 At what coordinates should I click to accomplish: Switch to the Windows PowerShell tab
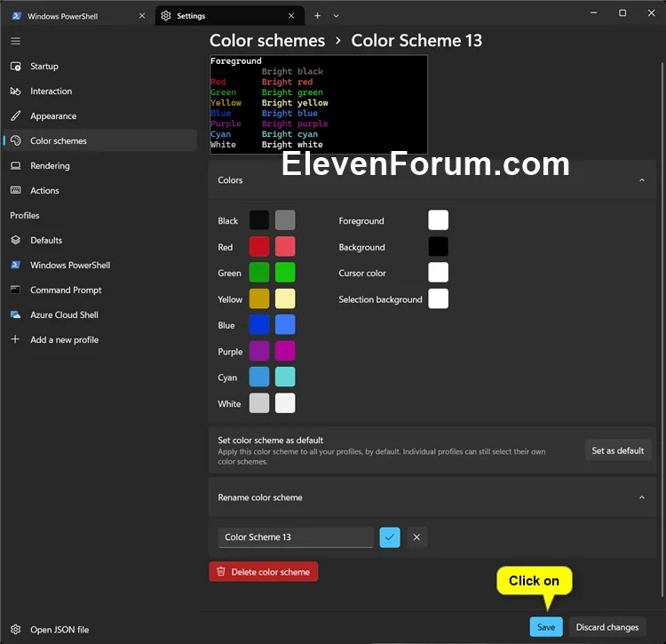pyautogui.click(x=78, y=16)
